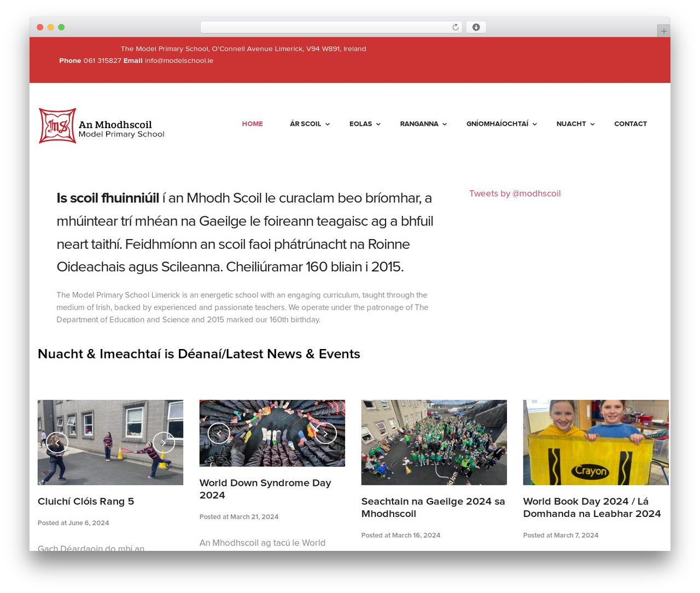Select the school address text in red banner

tap(243, 49)
